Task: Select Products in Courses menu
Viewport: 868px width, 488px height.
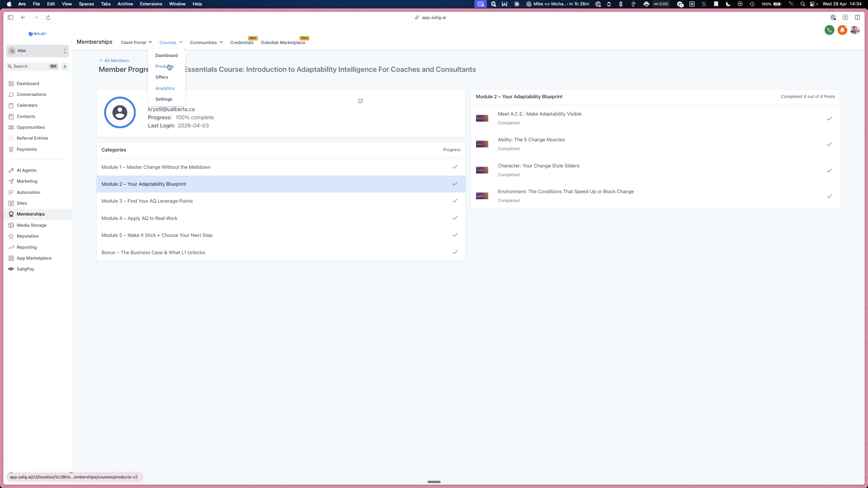Action: [164, 66]
